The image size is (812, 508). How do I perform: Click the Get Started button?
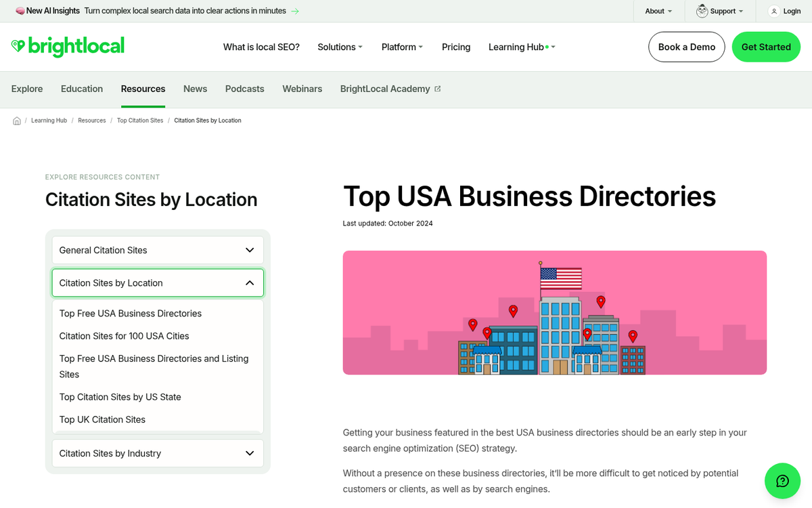click(x=766, y=47)
